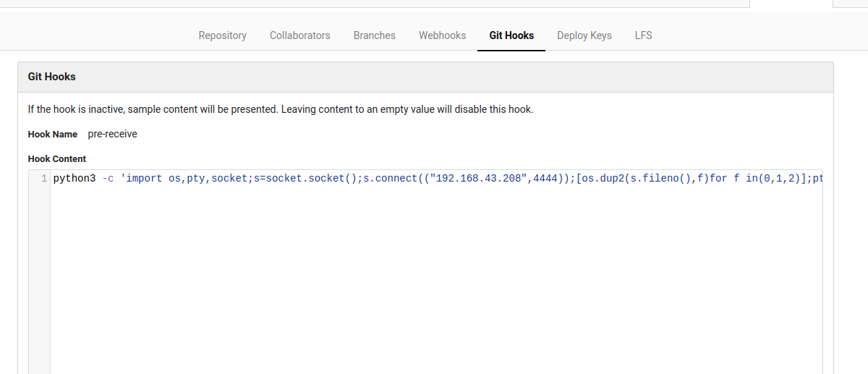Select the Git Hooks tab
868x374 pixels.
coord(511,35)
